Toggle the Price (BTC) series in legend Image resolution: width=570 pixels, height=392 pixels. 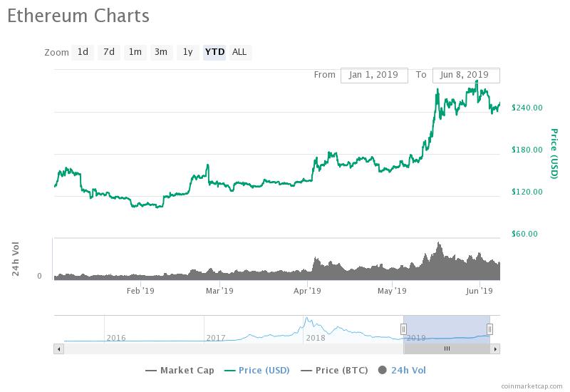tap(335, 370)
